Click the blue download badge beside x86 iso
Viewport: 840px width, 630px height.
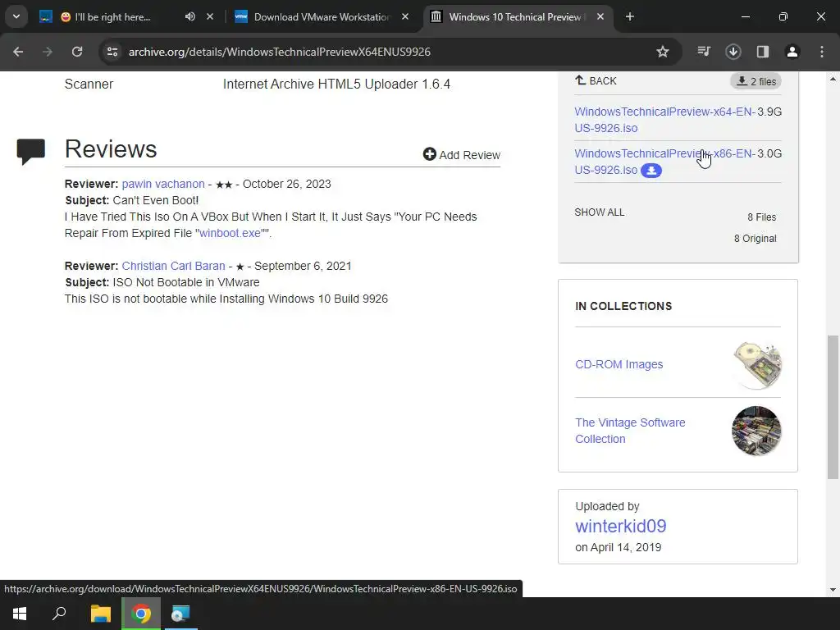[x=651, y=171]
